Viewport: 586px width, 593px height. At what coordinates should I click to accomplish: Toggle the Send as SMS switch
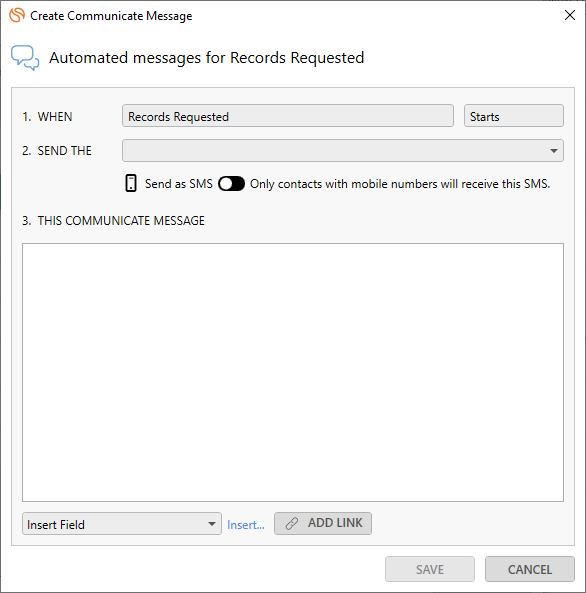(231, 184)
